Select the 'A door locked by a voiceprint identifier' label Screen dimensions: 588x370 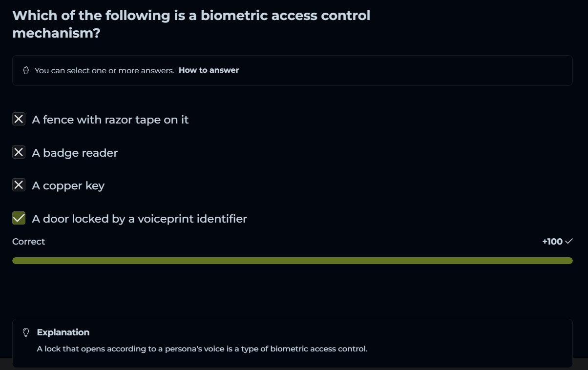[x=139, y=219]
